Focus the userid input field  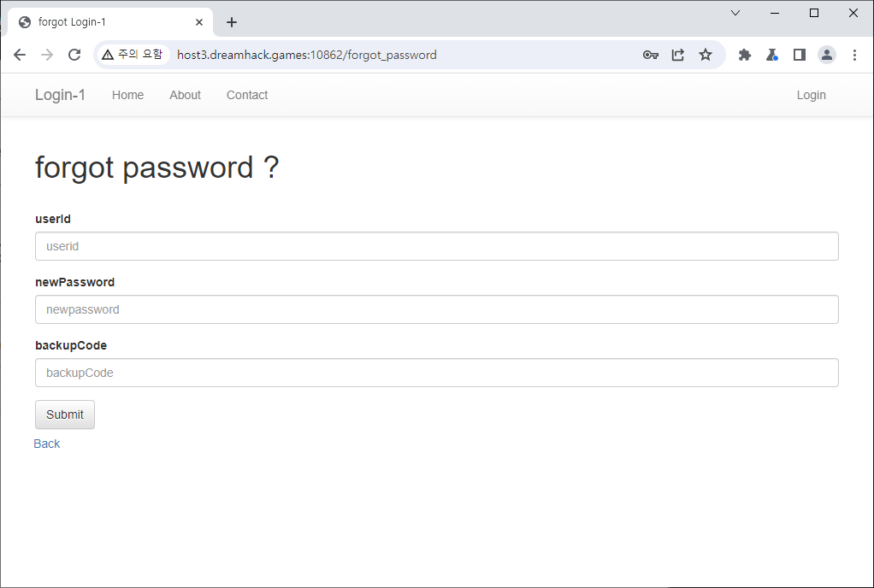pyautogui.click(x=436, y=246)
